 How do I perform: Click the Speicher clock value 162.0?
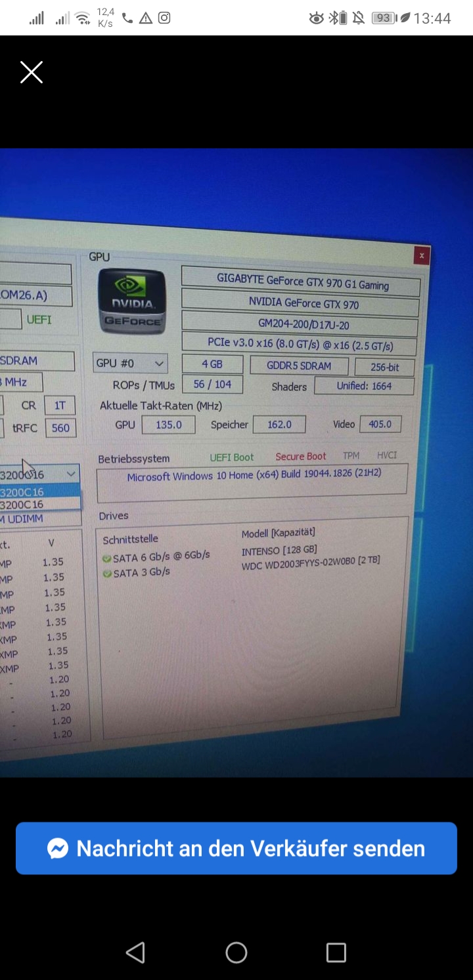[279, 425]
